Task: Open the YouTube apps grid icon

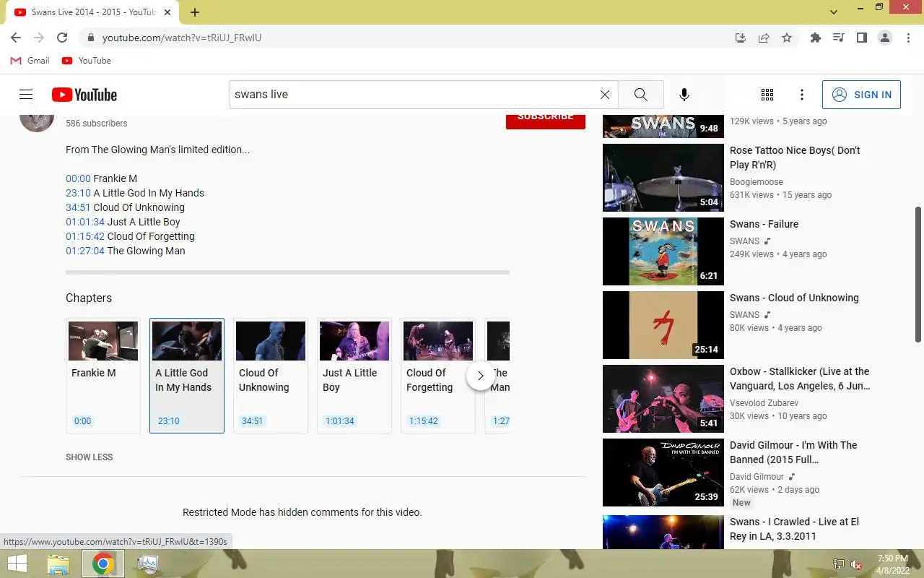Action: click(767, 95)
